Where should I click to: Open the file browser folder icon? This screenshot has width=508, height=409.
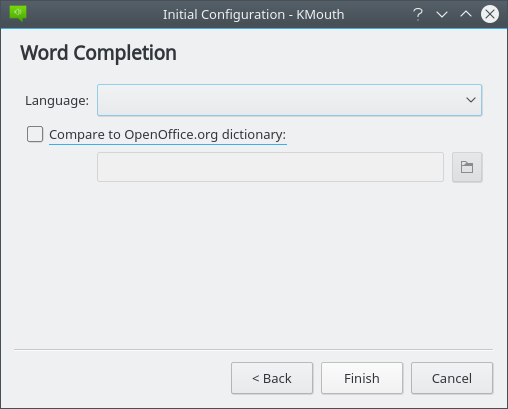[x=467, y=167]
